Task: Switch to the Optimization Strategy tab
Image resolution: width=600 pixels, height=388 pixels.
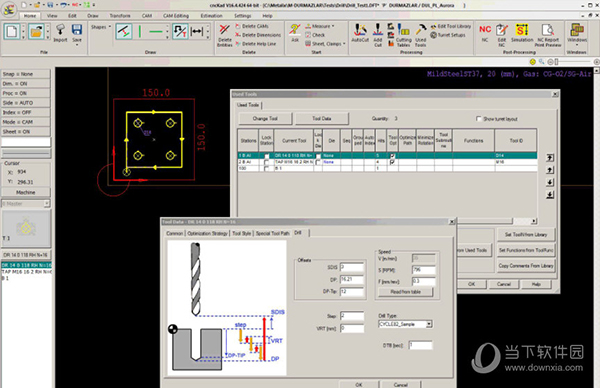Action: click(207, 233)
